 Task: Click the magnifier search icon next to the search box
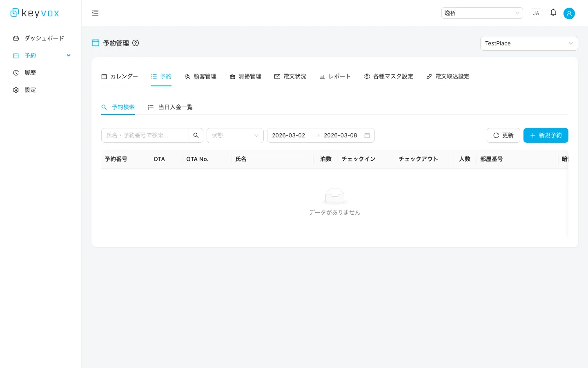(196, 135)
